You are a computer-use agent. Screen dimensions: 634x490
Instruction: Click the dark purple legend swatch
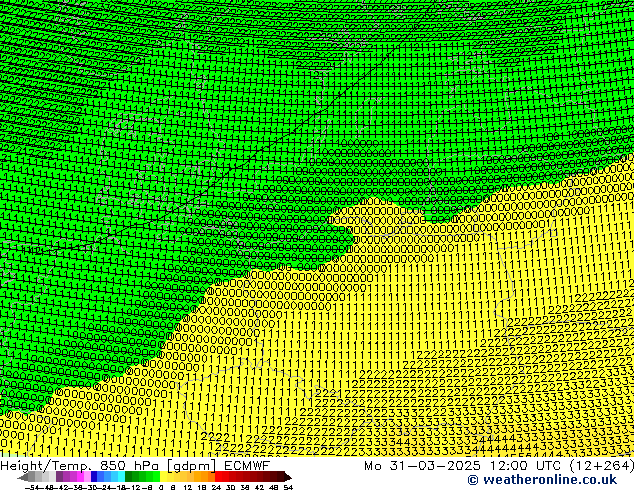pos(60,476)
